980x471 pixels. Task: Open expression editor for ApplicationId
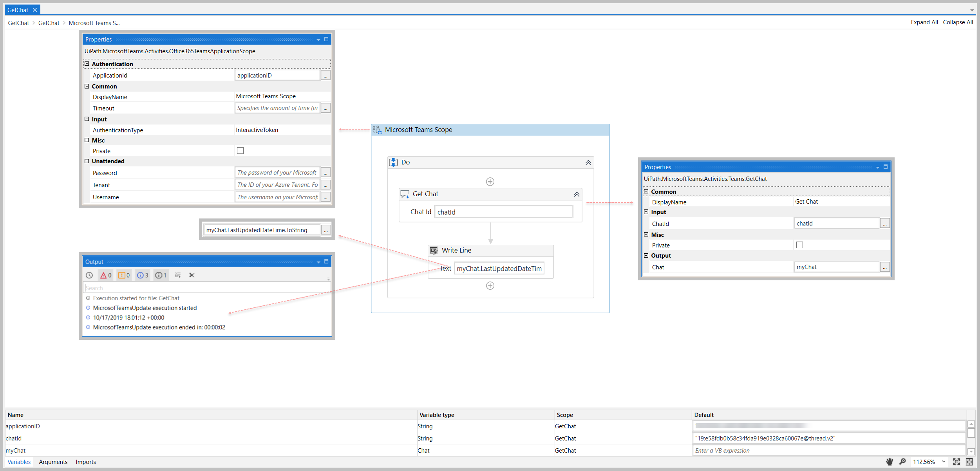(x=325, y=76)
